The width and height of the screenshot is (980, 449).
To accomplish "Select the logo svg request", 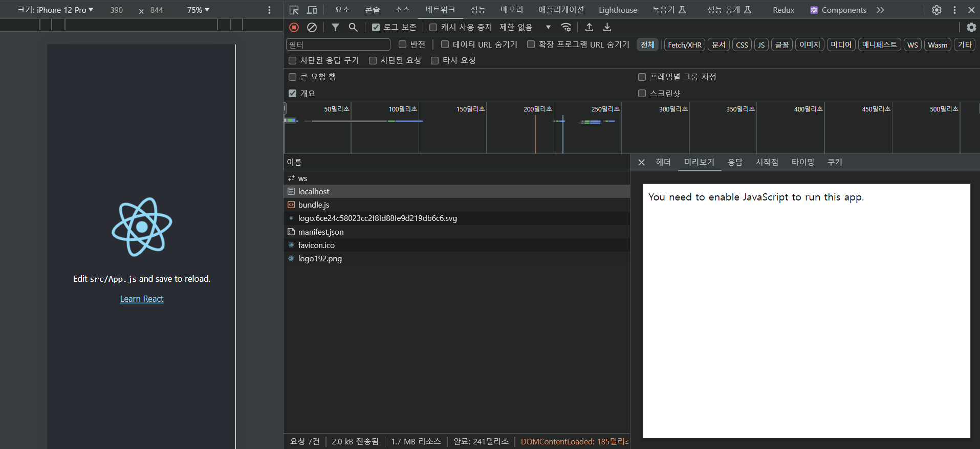I will 456,218.
